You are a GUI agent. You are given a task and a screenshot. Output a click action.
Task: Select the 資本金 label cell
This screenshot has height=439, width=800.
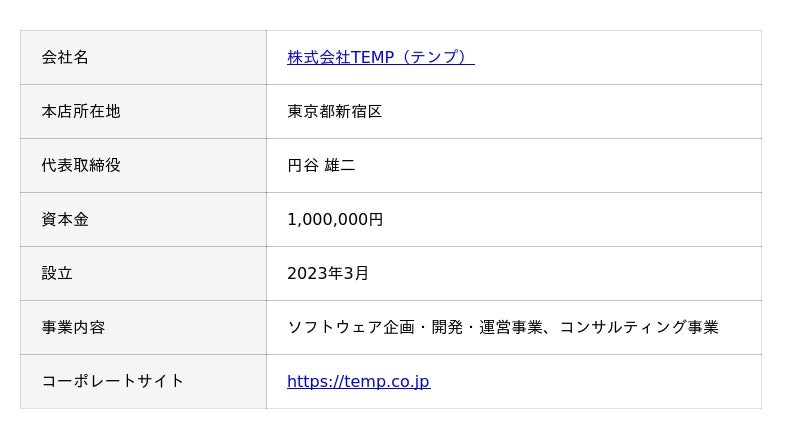65,220
